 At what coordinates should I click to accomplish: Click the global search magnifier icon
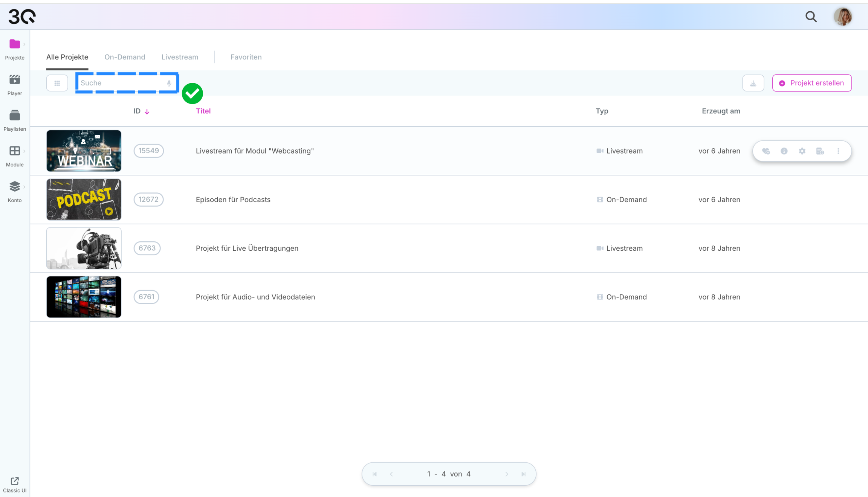(x=811, y=17)
